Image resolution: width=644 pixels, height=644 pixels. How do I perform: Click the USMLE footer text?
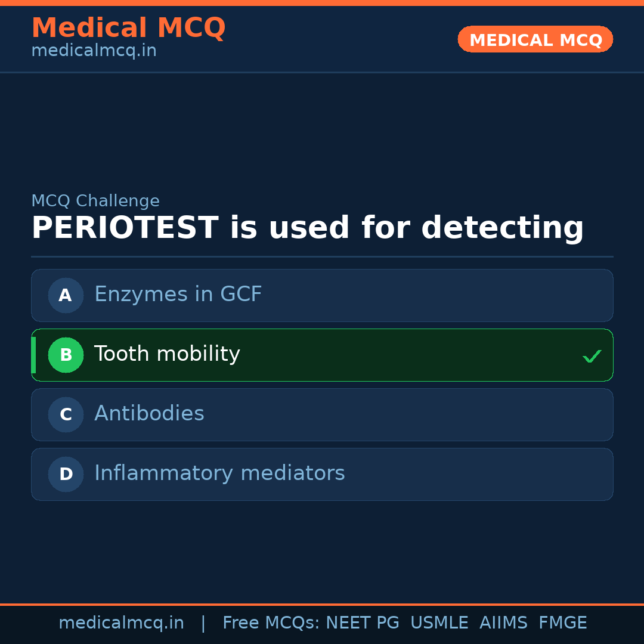(439, 623)
